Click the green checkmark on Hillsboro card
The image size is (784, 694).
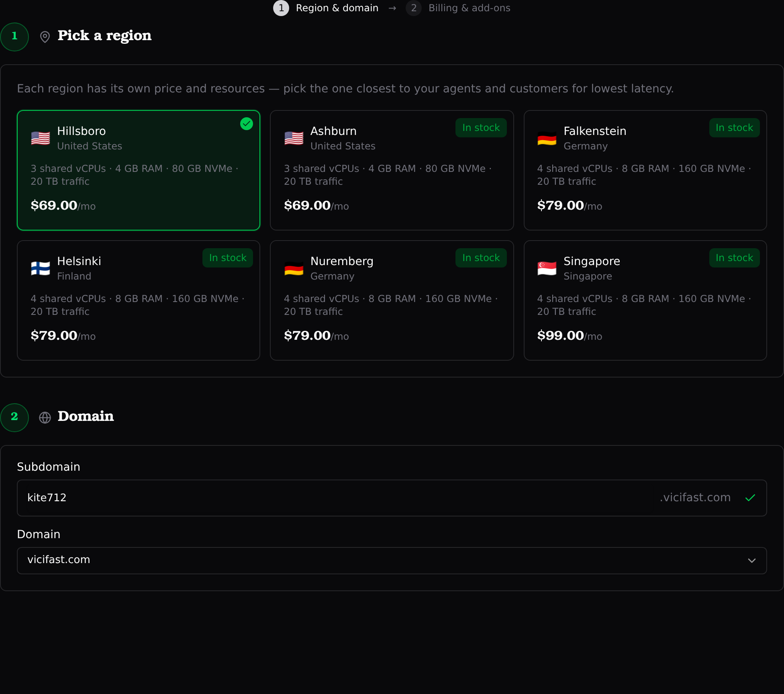(x=247, y=124)
